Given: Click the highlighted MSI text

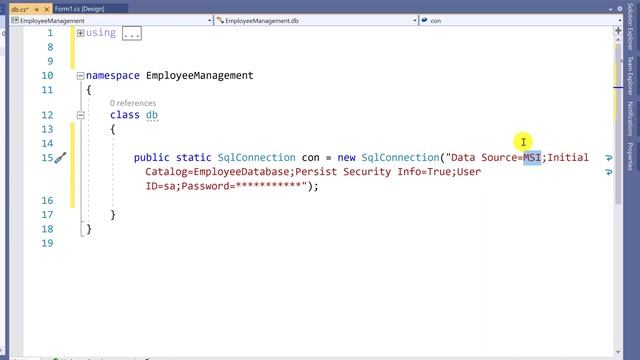Looking at the screenshot, I should tap(532, 158).
